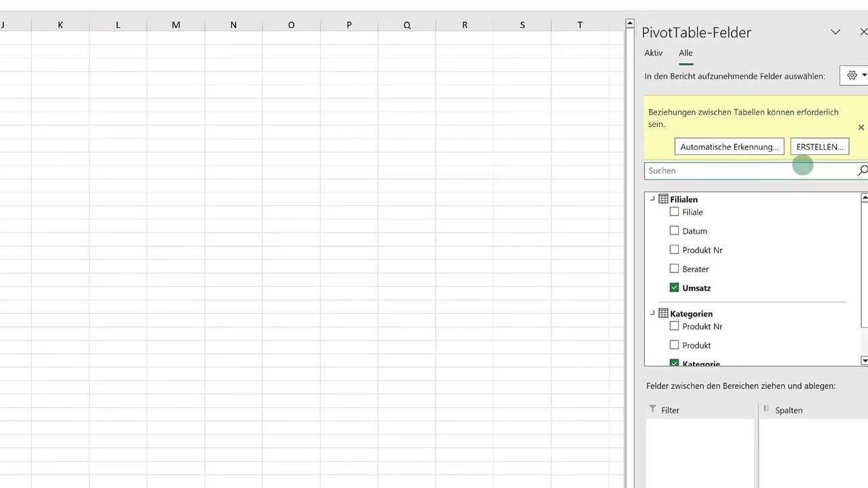Switch to the Aktiv tab
This screenshot has width=868, height=488.
[654, 53]
